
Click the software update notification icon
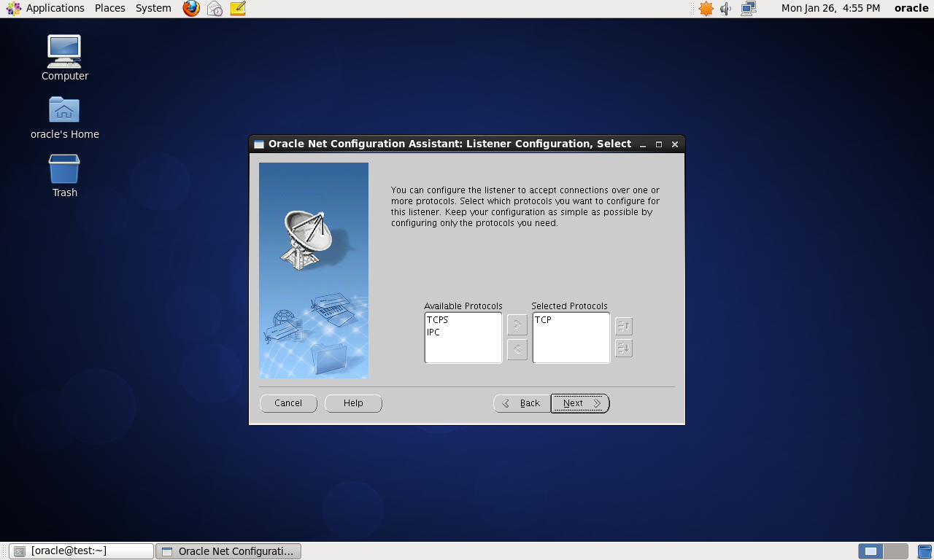tap(706, 9)
